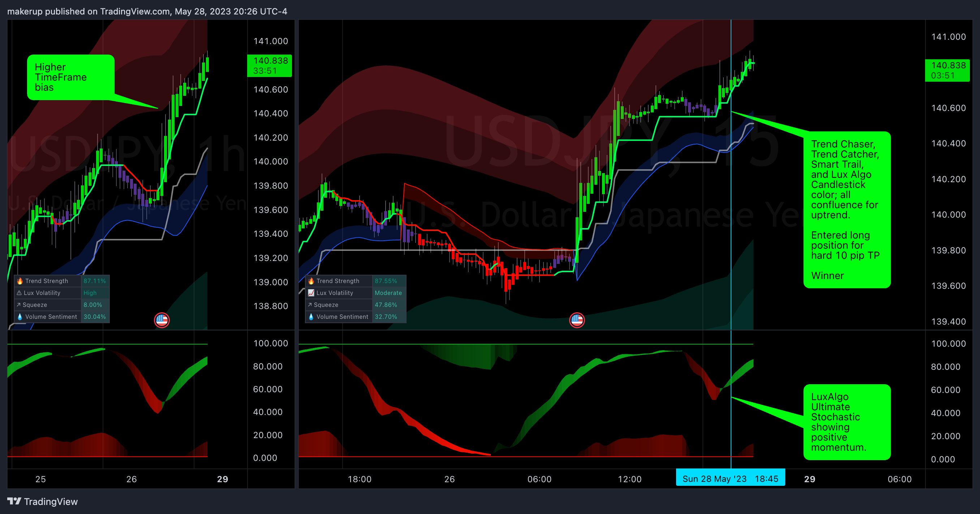
Task: Click the 87.55% Trend Strength value
Action: point(386,281)
